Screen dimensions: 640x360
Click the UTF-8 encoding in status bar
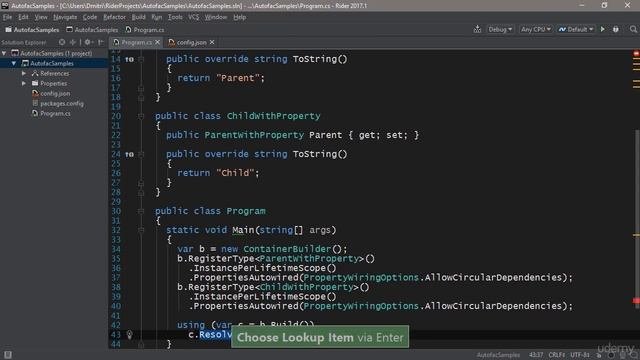(580, 355)
